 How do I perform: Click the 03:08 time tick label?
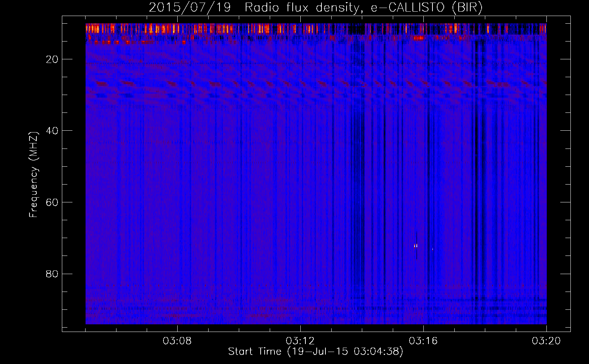(x=177, y=341)
